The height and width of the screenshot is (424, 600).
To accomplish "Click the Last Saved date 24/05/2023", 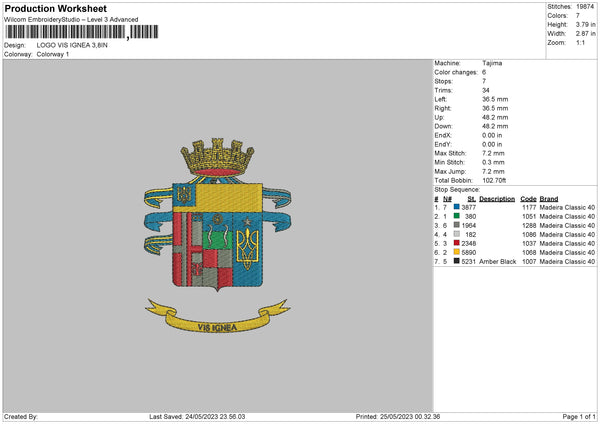I will [201, 417].
